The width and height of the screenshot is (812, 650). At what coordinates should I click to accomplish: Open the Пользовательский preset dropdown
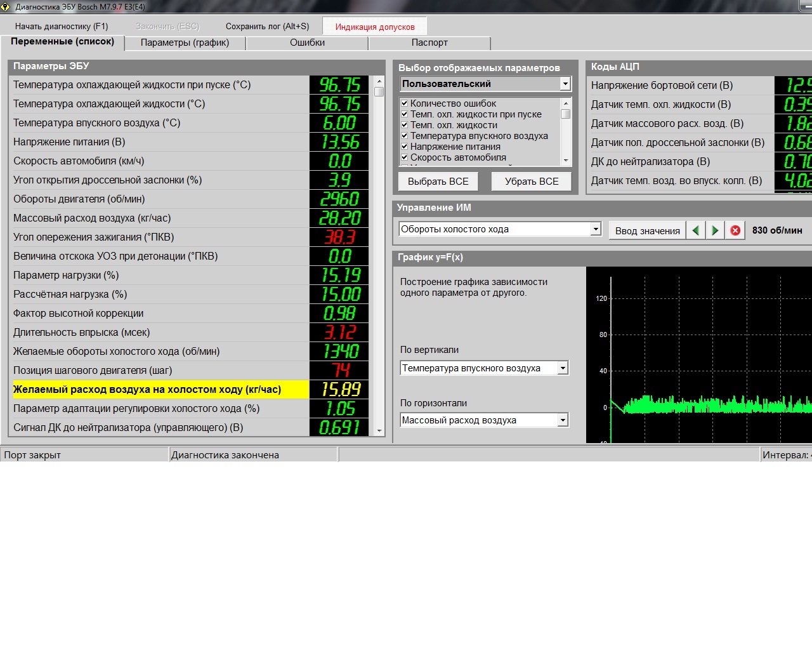[x=565, y=84]
